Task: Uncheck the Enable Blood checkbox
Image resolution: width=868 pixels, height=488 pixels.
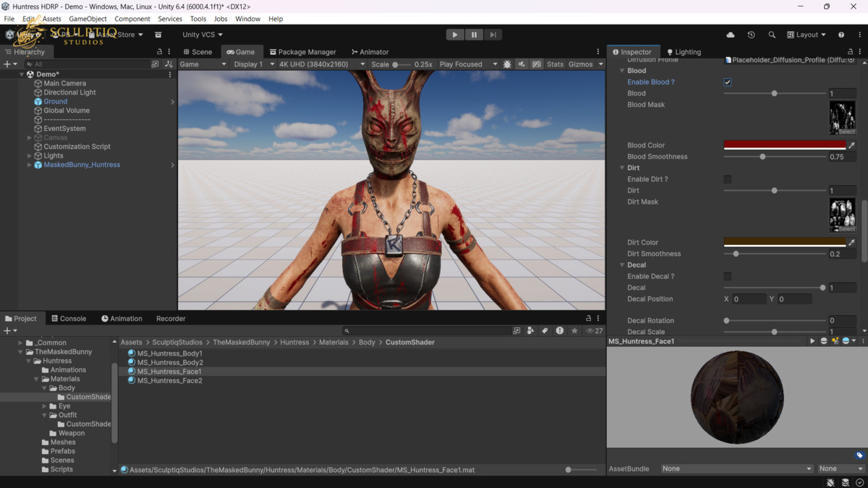Action: click(x=728, y=82)
